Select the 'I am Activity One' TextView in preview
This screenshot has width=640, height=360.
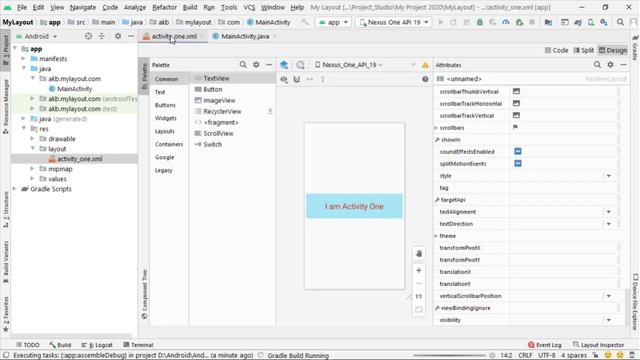point(354,206)
